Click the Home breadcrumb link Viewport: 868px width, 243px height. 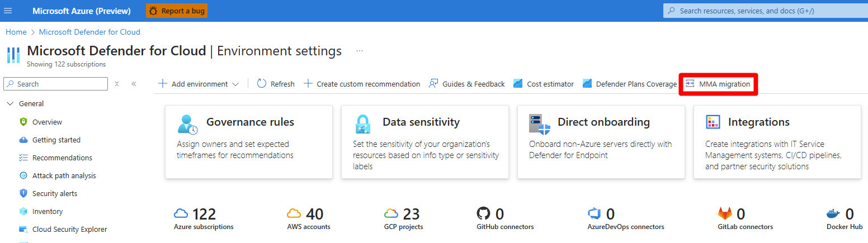(x=16, y=32)
